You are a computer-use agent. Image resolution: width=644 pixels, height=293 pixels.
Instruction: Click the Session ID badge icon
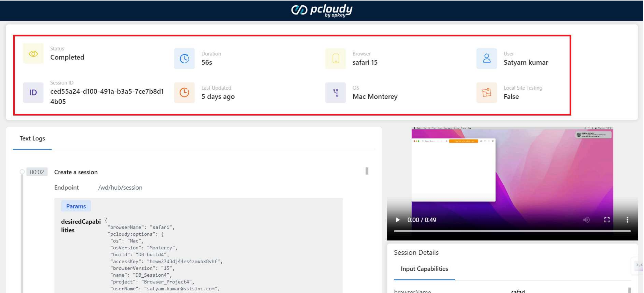click(x=33, y=93)
